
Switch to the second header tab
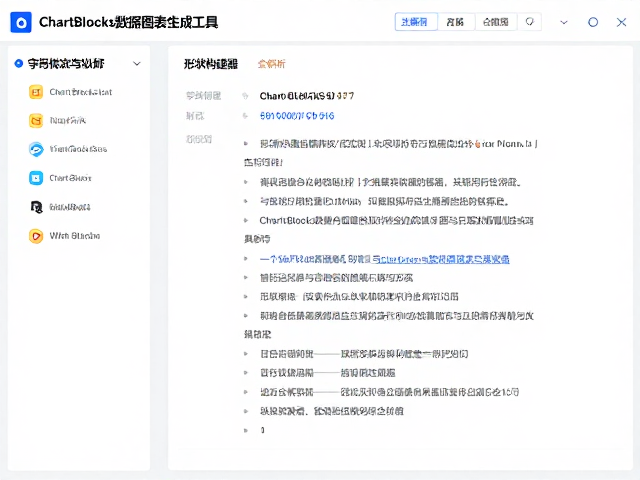(x=456, y=22)
